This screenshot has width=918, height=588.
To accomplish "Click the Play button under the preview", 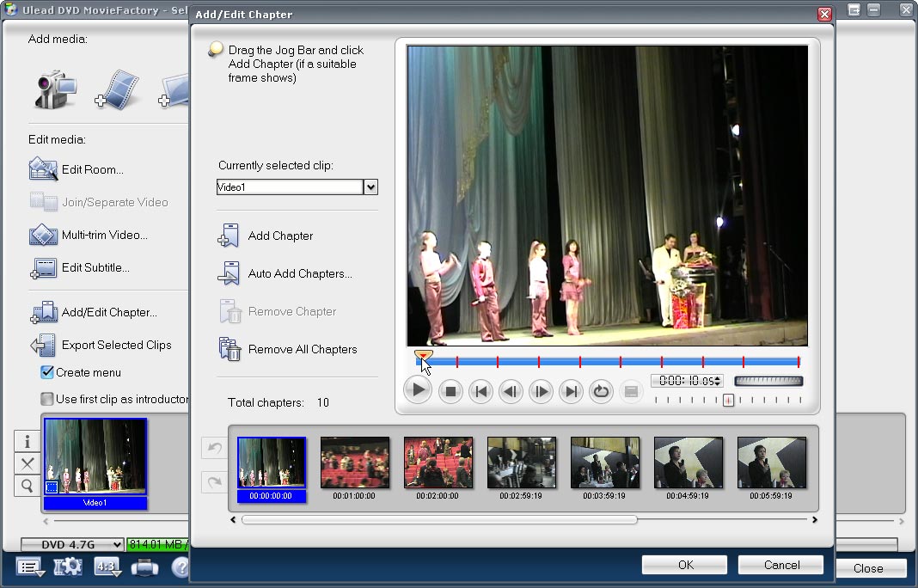I will pyautogui.click(x=418, y=391).
